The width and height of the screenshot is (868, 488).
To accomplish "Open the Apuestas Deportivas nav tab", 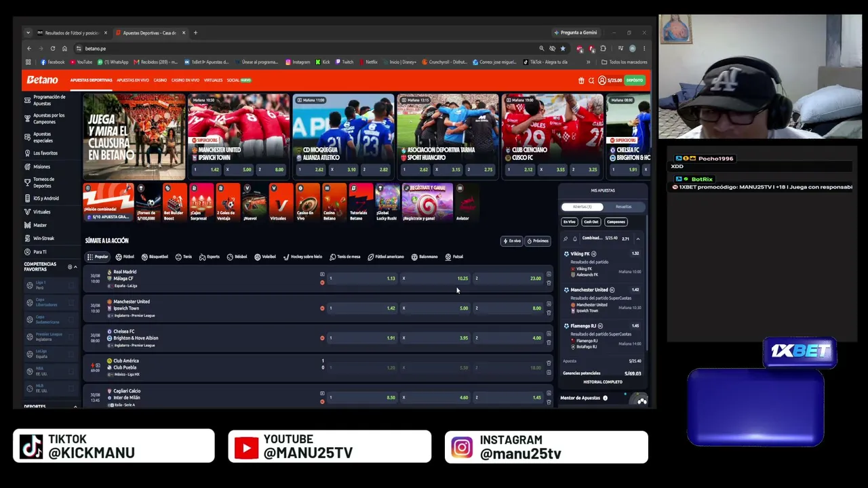I will pos(91,81).
